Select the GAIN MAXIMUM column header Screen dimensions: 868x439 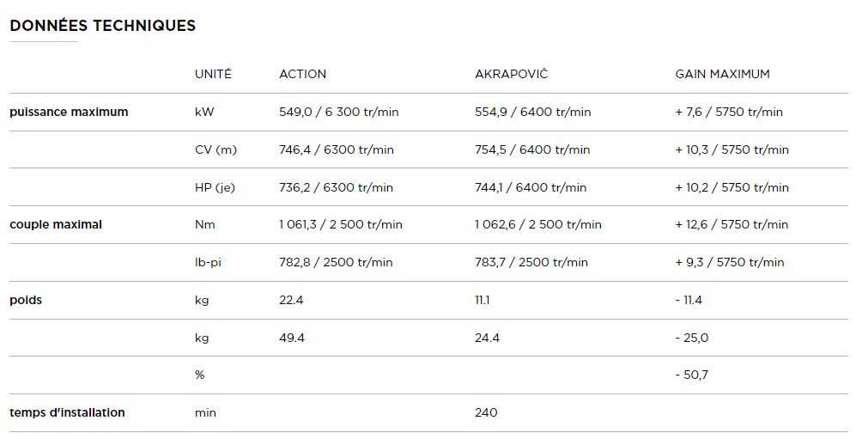(x=722, y=74)
